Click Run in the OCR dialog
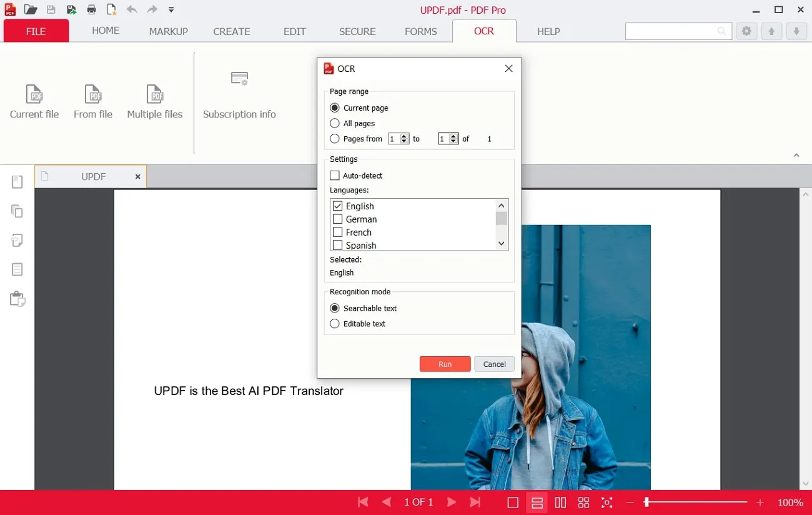The height and width of the screenshot is (515, 812). coord(445,364)
